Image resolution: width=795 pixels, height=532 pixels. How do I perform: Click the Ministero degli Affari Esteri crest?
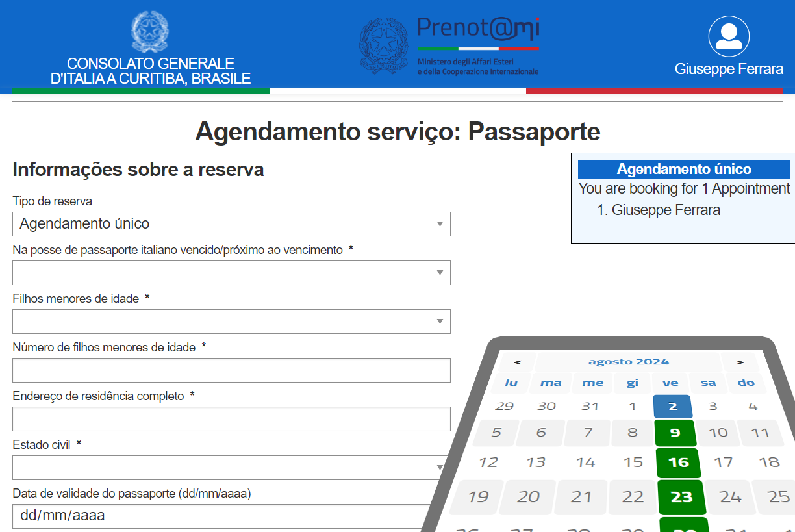pyautogui.click(x=386, y=45)
